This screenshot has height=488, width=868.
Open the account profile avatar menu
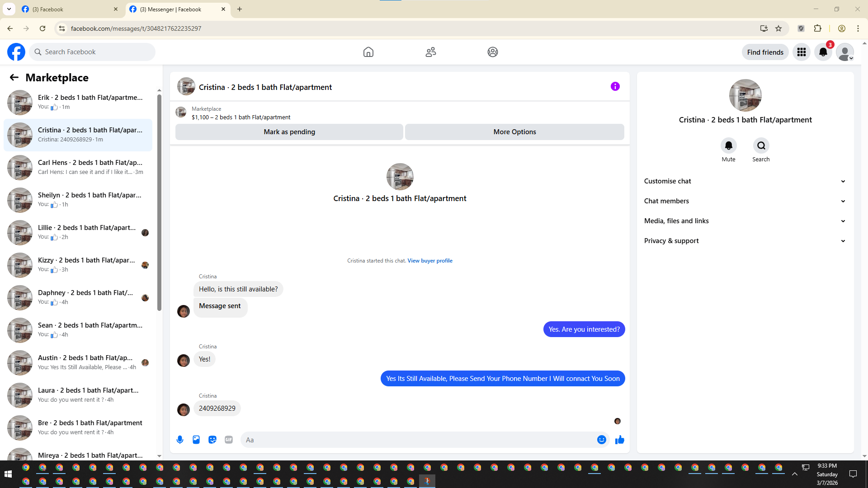(x=845, y=52)
